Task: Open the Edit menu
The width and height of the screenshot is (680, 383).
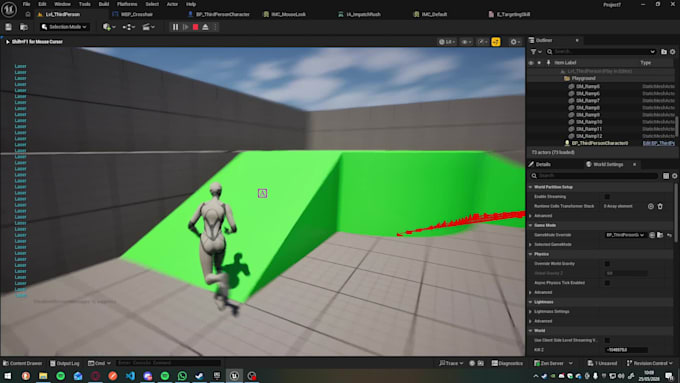Action: click(42, 4)
